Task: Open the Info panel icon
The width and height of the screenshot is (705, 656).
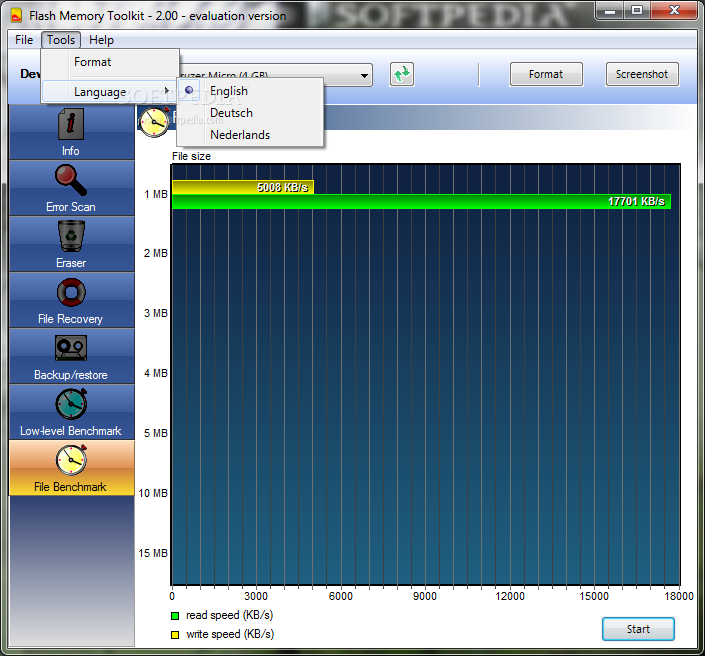Action: click(x=71, y=124)
